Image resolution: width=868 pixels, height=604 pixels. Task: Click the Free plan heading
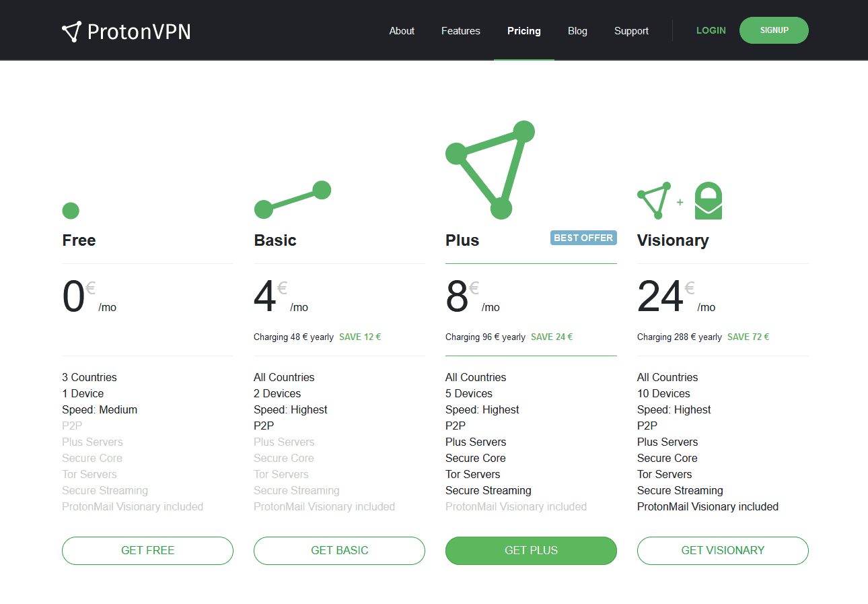(x=79, y=240)
